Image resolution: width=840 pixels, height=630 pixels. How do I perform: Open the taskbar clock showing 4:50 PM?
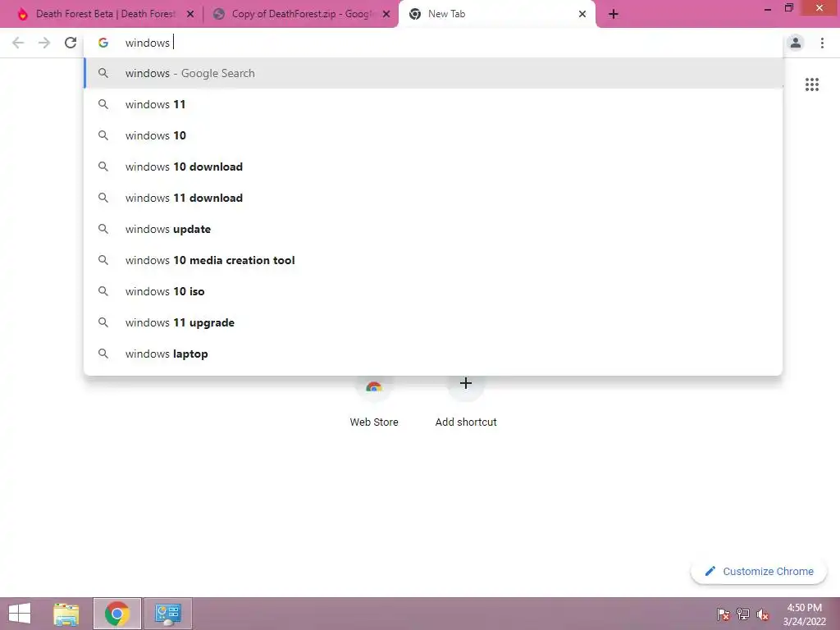coord(804,614)
